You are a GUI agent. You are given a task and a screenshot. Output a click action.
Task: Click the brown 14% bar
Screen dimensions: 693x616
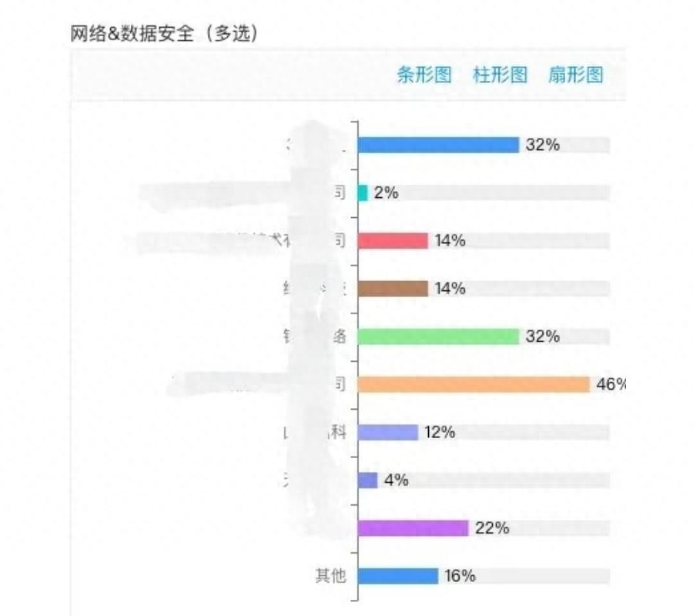click(x=393, y=289)
